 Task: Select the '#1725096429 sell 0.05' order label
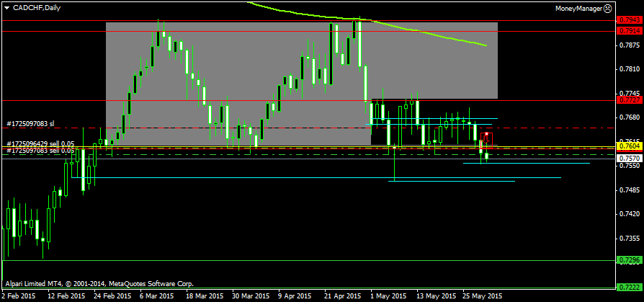click(x=40, y=143)
